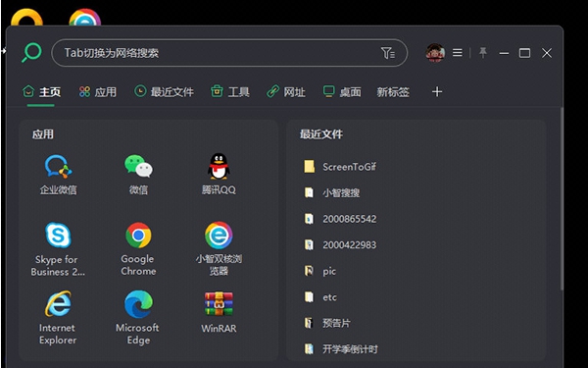Launch Skype for Business
588x368 pixels.
click(x=58, y=249)
